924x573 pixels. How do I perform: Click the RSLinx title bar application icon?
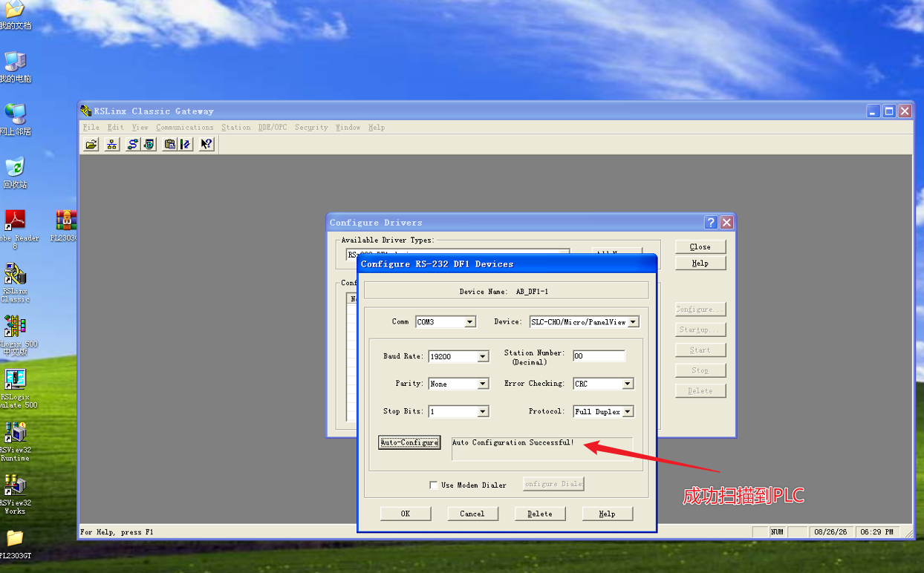pyautogui.click(x=87, y=111)
